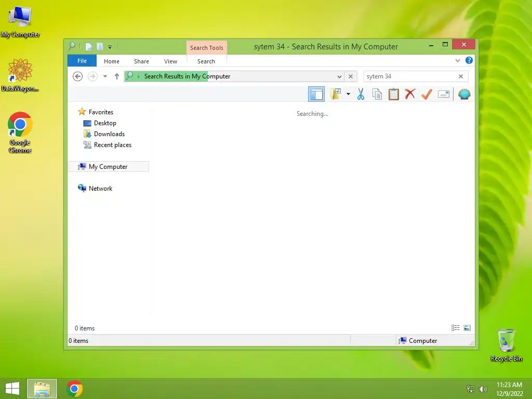
Task: Expand the address bar history dropdown
Action: coord(339,76)
